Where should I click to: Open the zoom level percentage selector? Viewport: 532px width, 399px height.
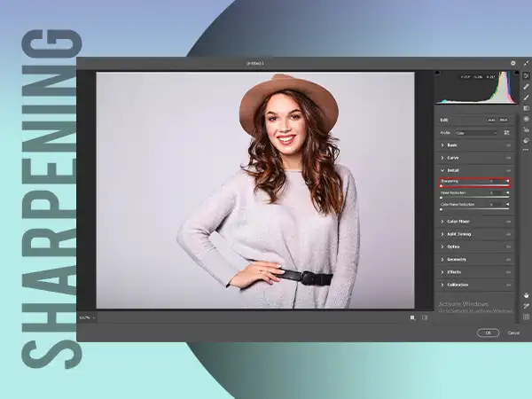point(87,317)
